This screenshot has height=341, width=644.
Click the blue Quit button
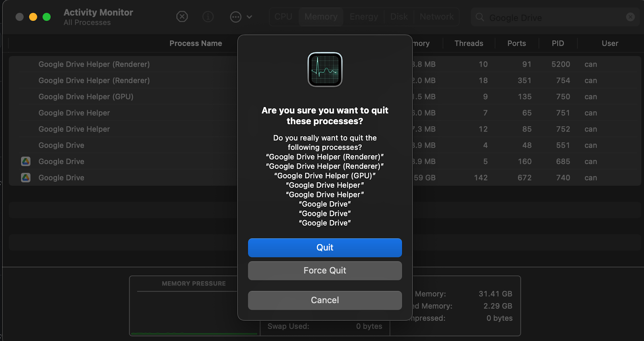click(x=325, y=248)
